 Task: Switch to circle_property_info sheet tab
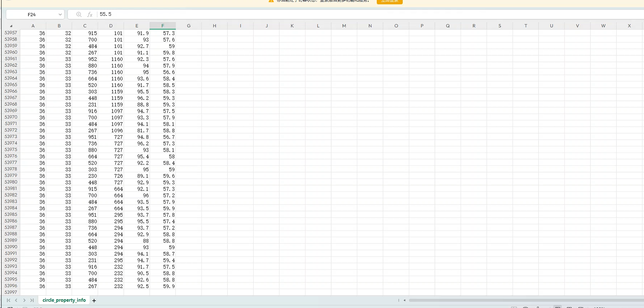[x=64, y=300]
